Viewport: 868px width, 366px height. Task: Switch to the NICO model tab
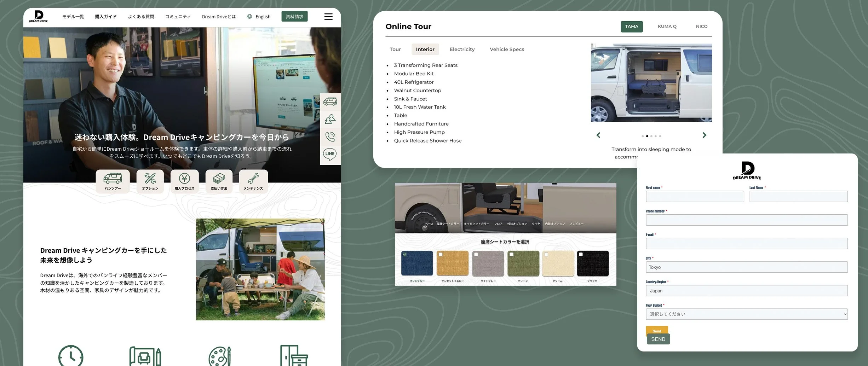(x=702, y=27)
